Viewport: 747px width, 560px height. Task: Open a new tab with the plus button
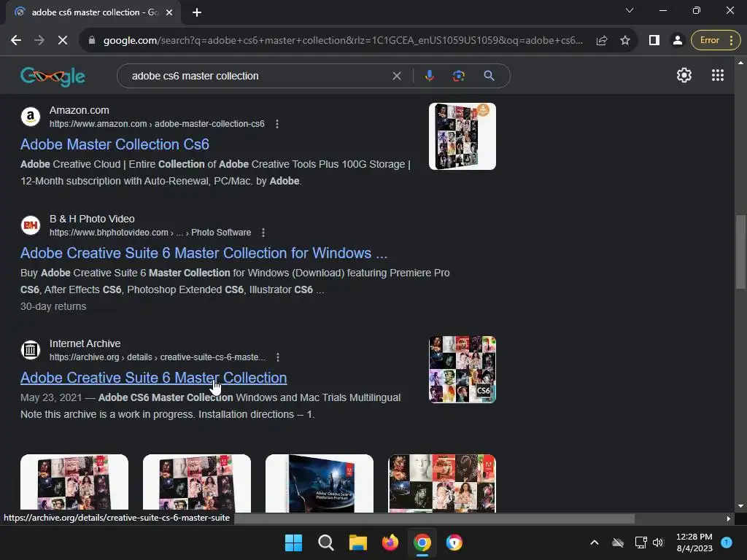(x=197, y=12)
